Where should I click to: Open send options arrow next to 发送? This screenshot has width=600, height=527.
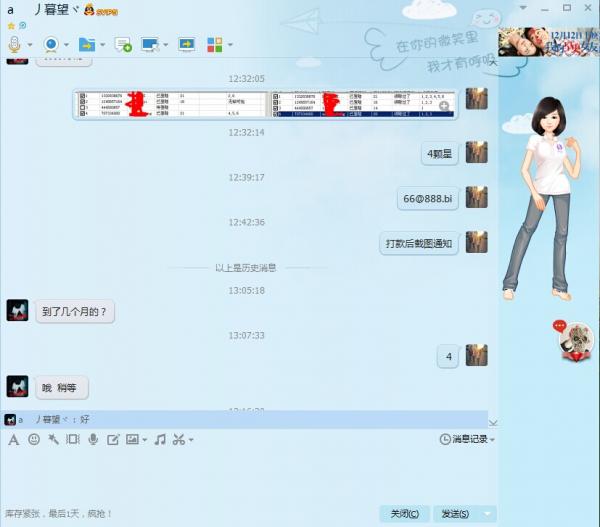pos(488,514)
